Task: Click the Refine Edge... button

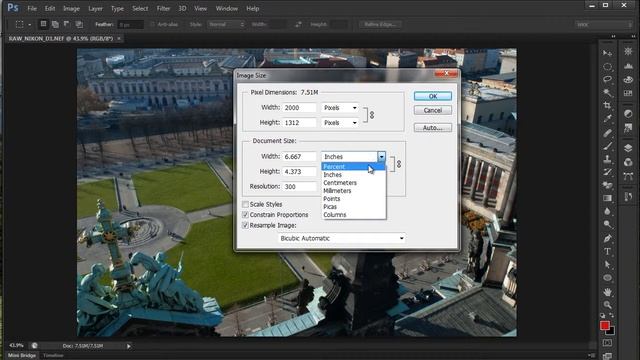Action: click(380, 24)
